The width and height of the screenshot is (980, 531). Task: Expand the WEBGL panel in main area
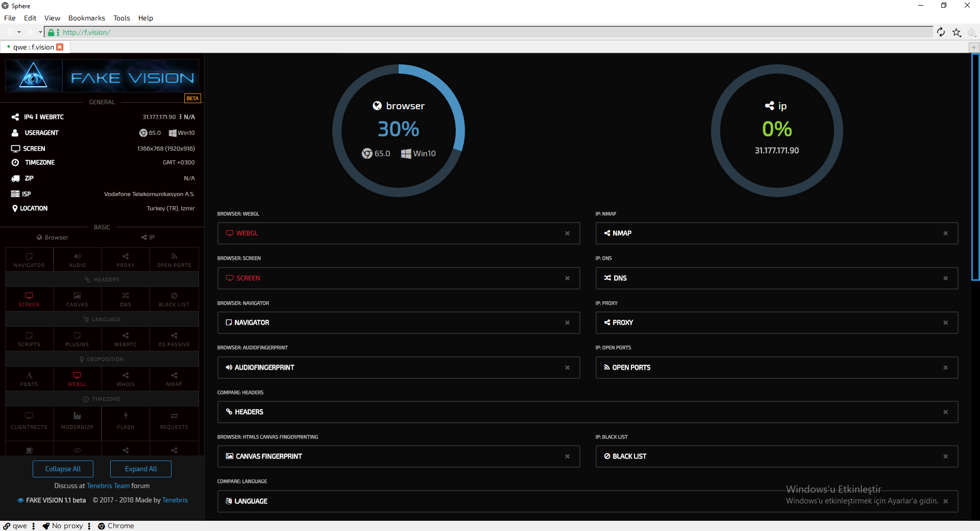click(x=399, y=233)
